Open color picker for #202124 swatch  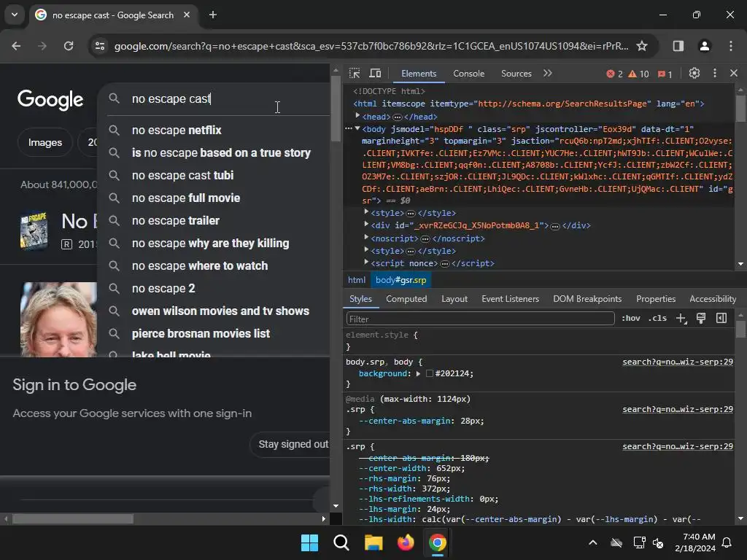(x=429, y=374)
